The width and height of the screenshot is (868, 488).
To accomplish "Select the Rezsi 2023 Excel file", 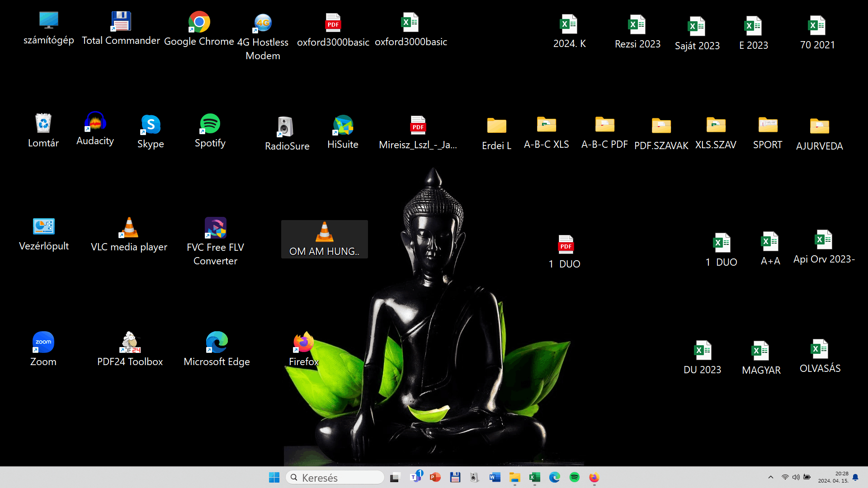I will (637, 25).
